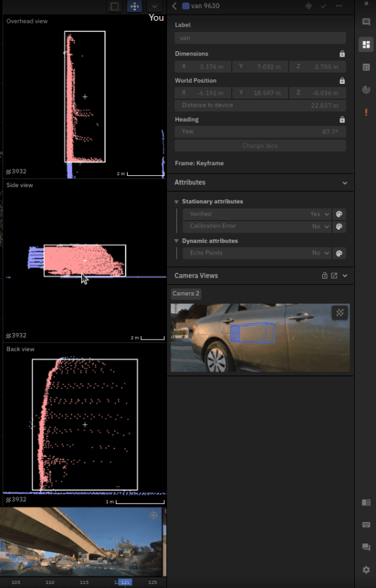Click the Change face button
Image resolution: width=376 pixels, height=588 pixels.
[x=260, y=145]
